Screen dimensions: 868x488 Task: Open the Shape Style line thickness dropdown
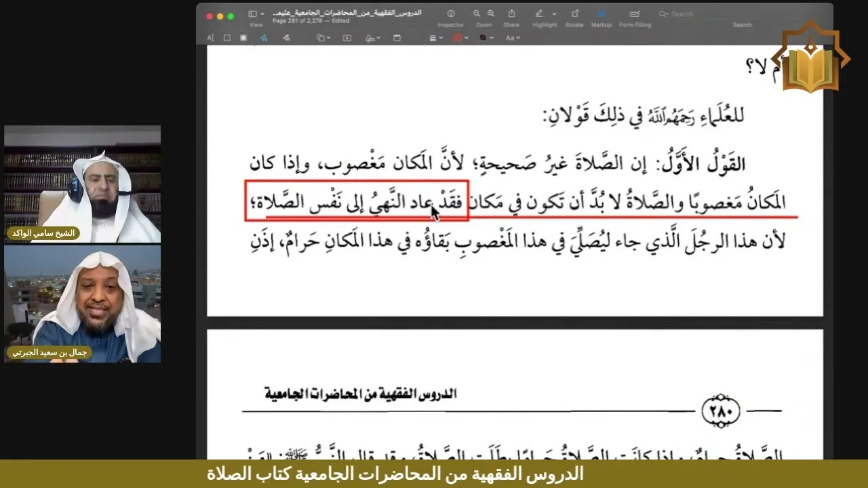tap(436, 38)
